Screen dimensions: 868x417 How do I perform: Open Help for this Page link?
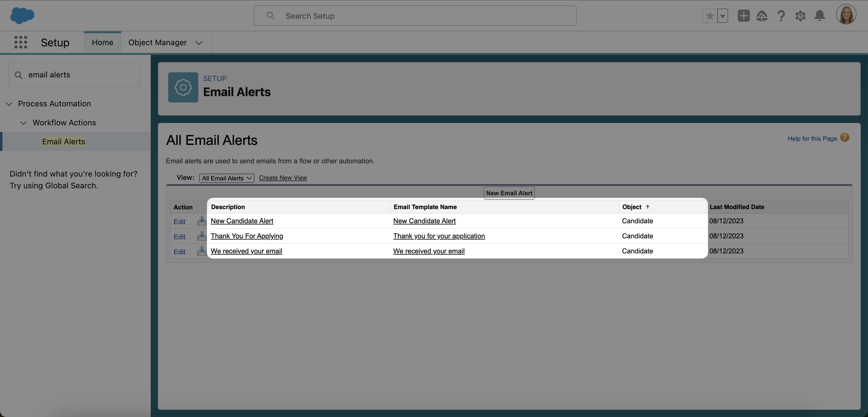click(812, 138)
